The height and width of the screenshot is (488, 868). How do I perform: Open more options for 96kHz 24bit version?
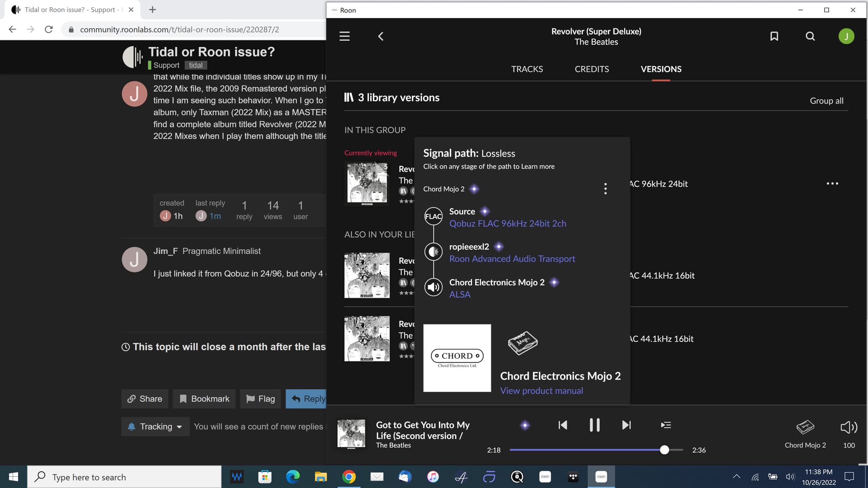[832, 183]
